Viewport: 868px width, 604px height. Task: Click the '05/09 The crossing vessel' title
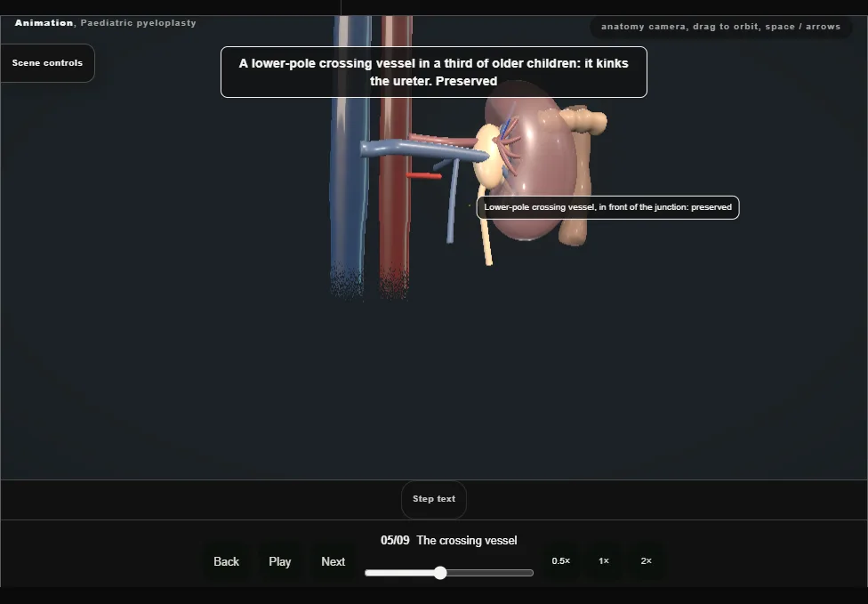pyautogui.click(x=449, y=540)
